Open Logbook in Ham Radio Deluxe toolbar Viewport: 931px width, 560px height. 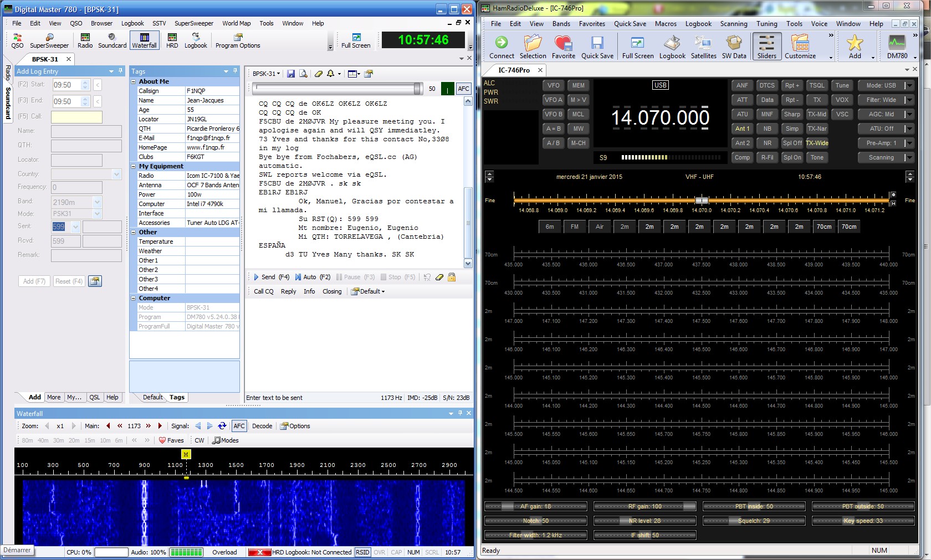coord(672,47)
